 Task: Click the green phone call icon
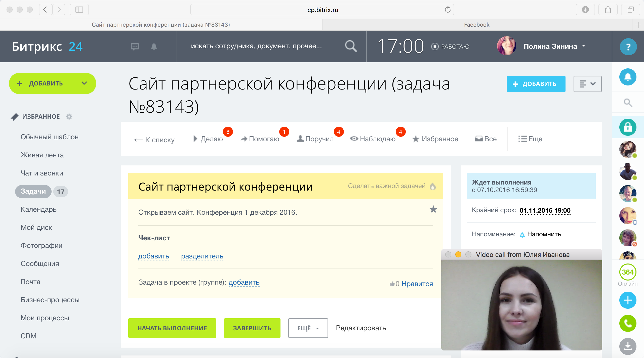[x=627, y=323]
